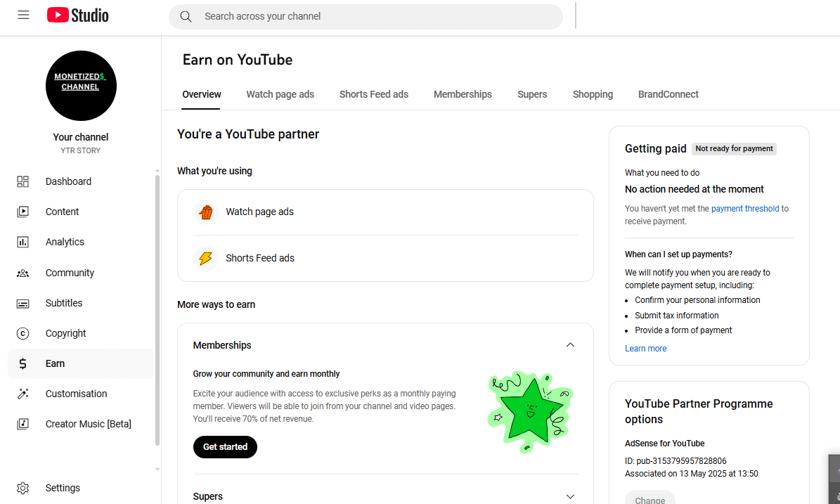Open the Shopping tab
This screenshot has width=840, height=504.
(593, 94)
